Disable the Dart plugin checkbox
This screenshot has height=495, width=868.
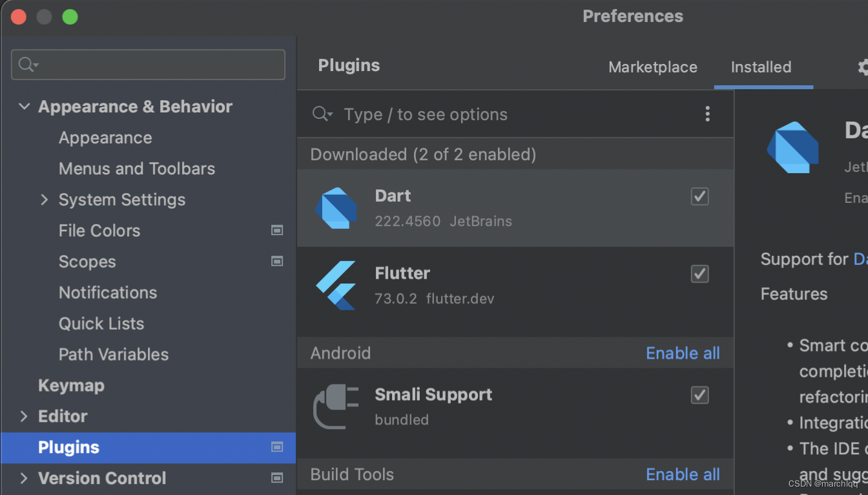700,196
